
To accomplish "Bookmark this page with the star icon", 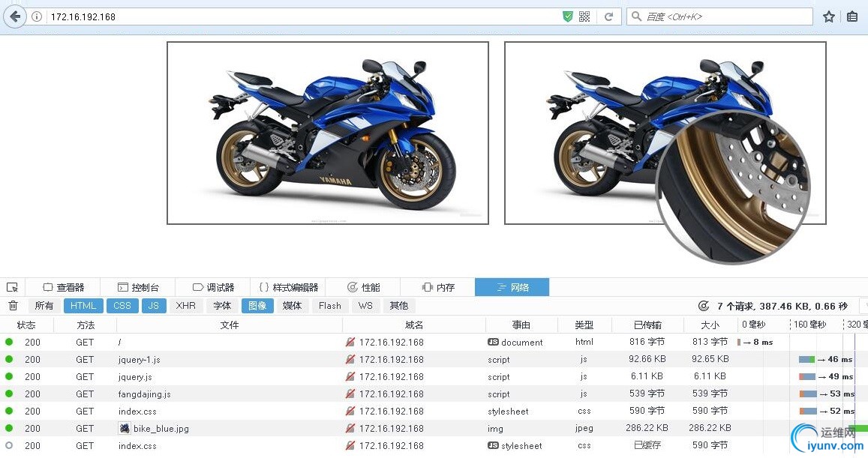I will (x=829, y=16).
